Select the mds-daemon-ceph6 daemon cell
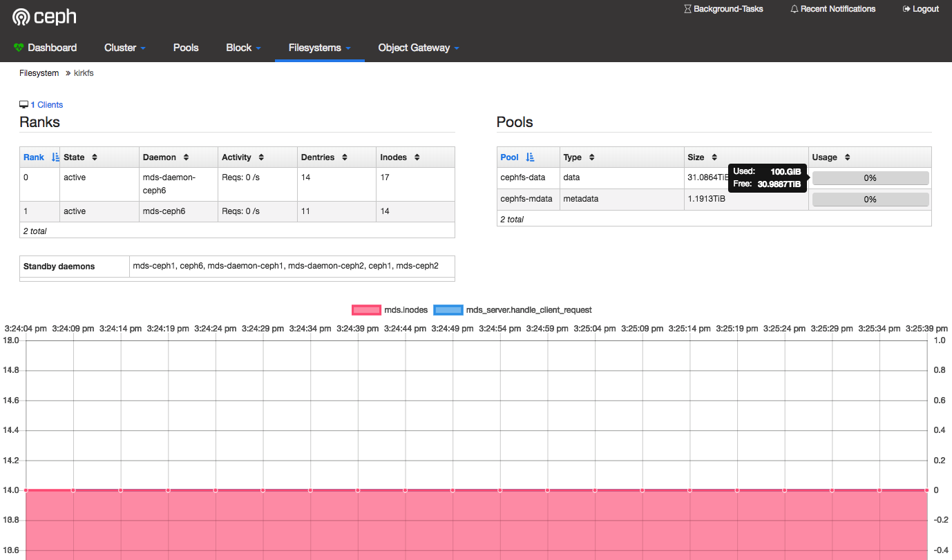Screen dimensions: 952x560 [x=180, y=184]
